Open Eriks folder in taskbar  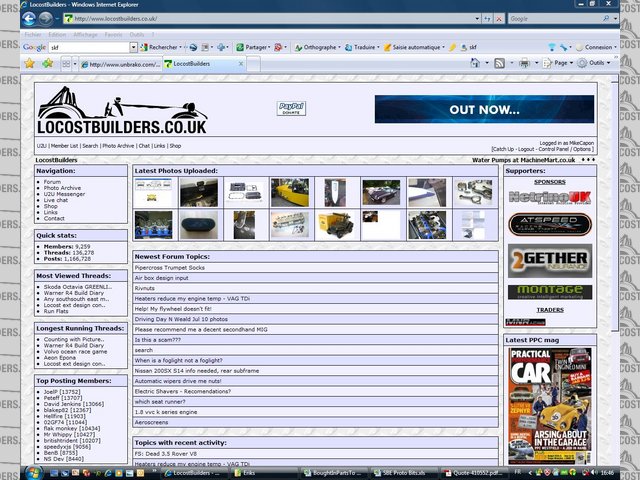pos(265,473)
